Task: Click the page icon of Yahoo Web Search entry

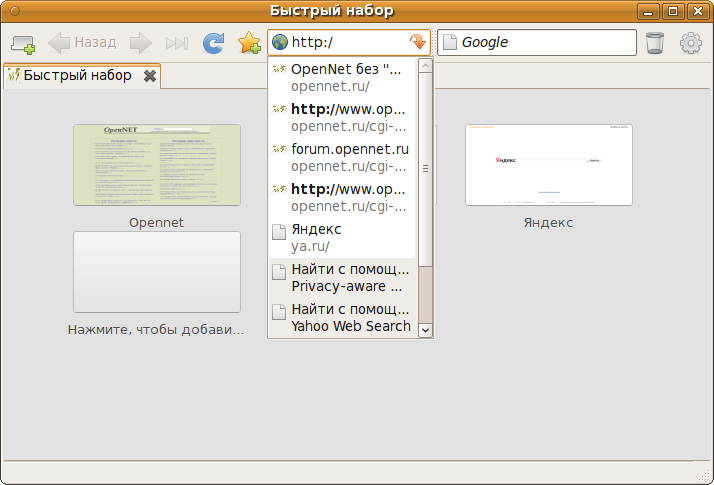Action: click(x=279, y=311)
